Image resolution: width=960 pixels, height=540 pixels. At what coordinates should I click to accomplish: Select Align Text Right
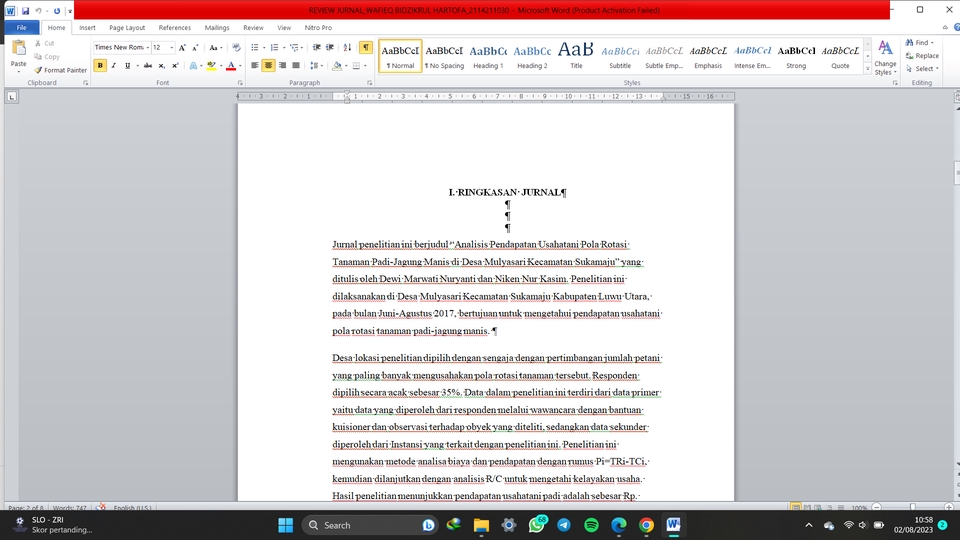pos(282,66)
